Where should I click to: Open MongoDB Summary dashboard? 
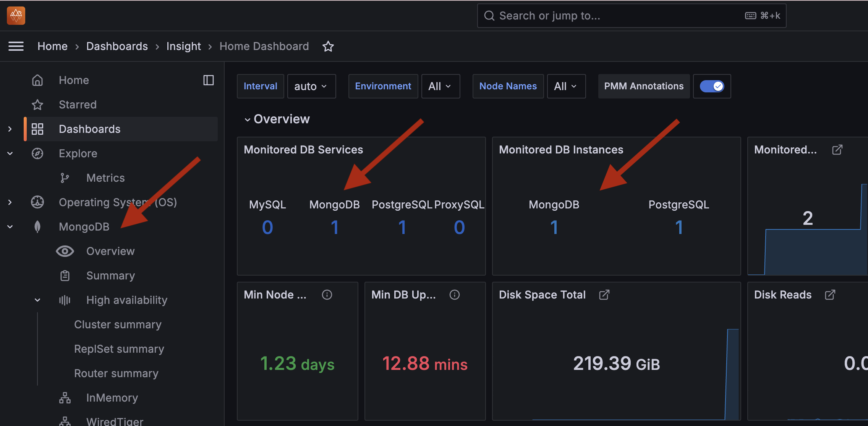click(x=110, y=276)
